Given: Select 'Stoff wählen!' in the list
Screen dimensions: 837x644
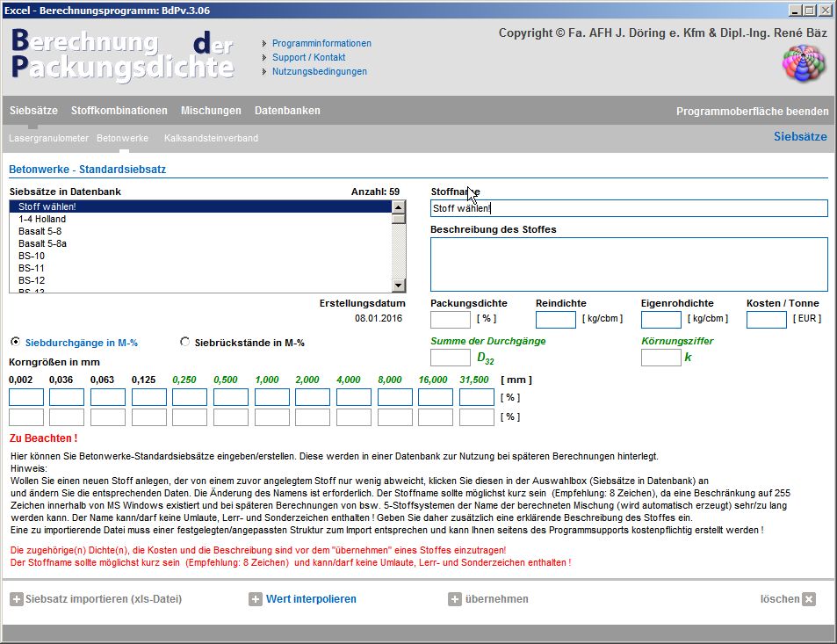Looking at the screenshot, I should point(201,206).
